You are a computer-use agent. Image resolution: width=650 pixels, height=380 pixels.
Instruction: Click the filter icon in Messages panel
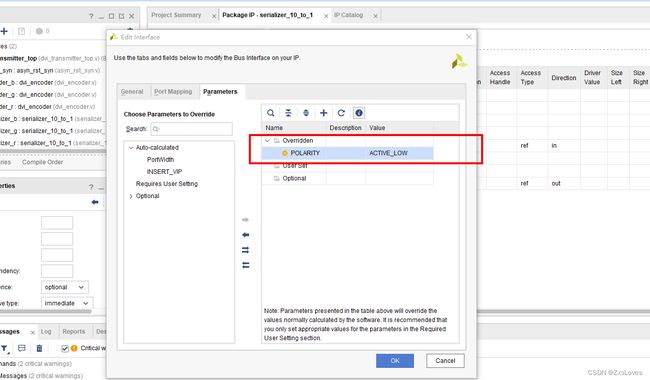point(4,348)
